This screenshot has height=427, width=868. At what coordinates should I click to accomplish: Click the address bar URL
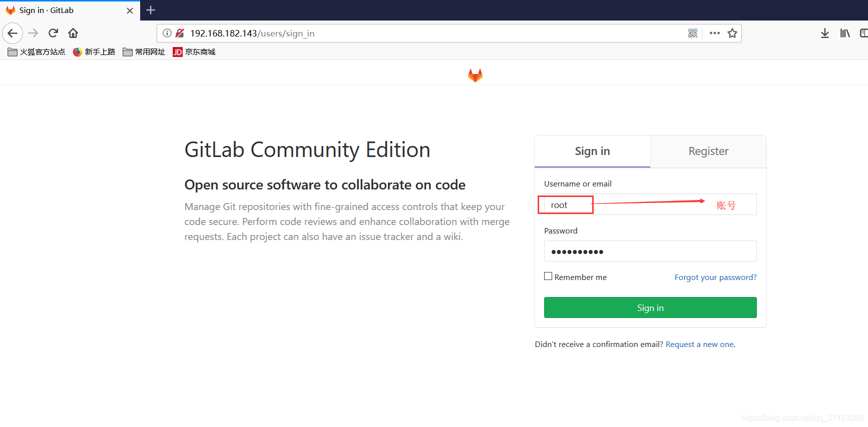point(252,33)
